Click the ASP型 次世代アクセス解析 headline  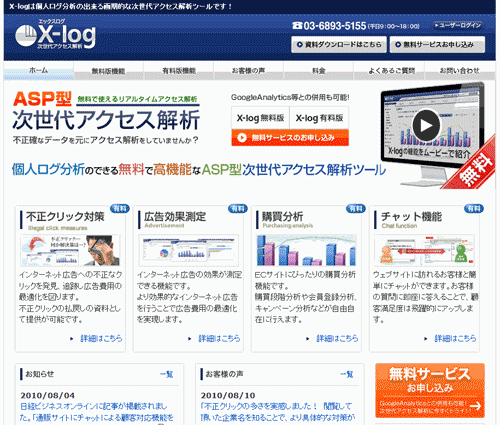pos(106,110)
